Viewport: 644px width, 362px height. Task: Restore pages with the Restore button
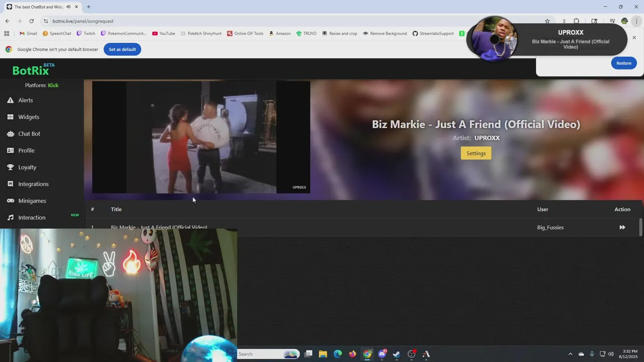tap(624, 63)
